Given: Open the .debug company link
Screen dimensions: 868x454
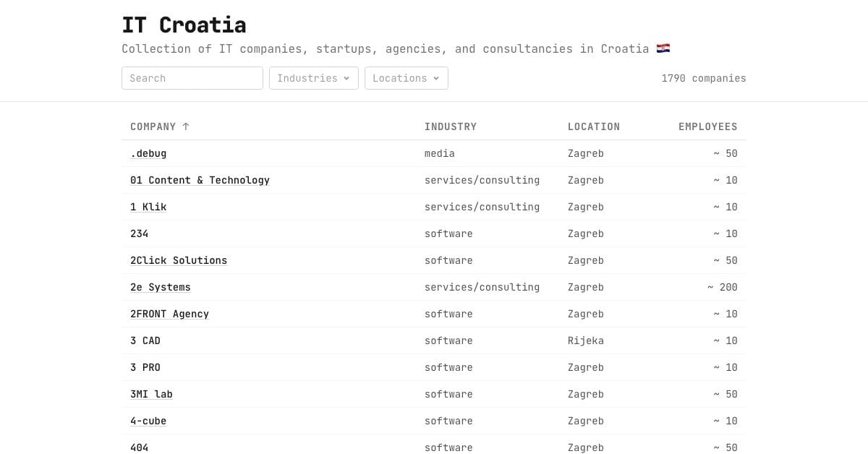Looking at the screenshot, I should point(148,153).
